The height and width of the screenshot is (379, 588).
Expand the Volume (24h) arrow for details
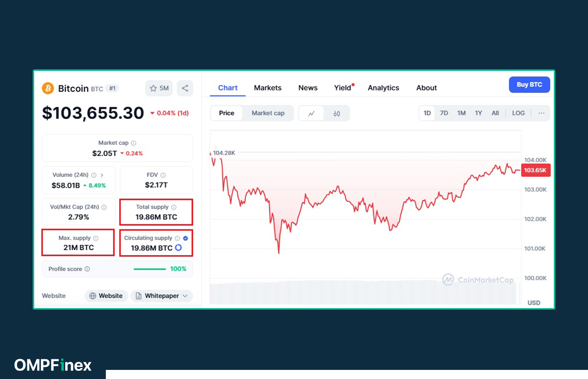click(x=102, y=175)
